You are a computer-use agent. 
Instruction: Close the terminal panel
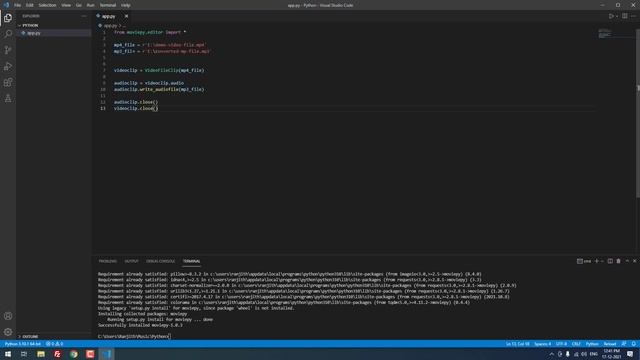click(634, 261)
